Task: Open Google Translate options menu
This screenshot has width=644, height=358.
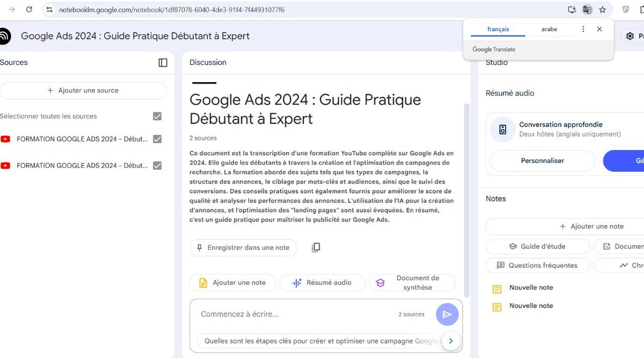Action: point(583,29)
